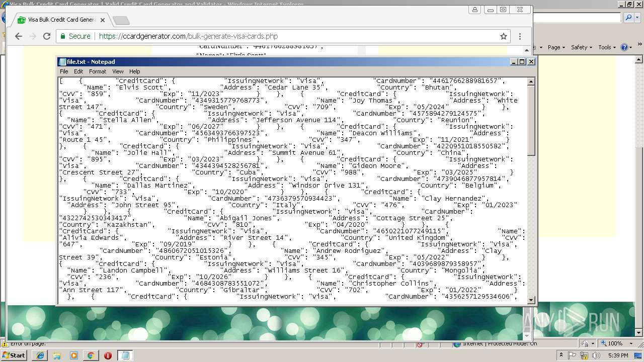Click Internet Protected Mode status text

[x=499, y=344]
